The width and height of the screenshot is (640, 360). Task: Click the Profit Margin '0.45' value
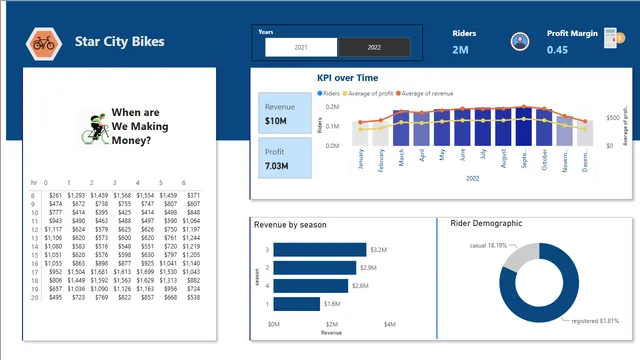click(x=557, y=50)
